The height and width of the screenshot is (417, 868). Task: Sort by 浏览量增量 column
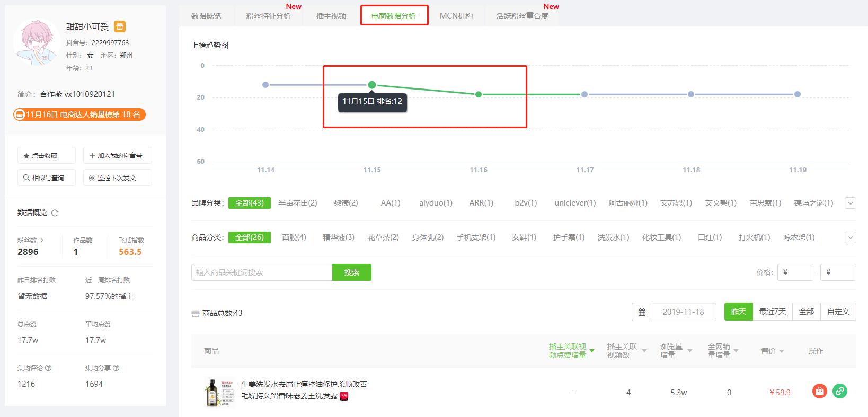pyautogui.click(x=676, y=351)
